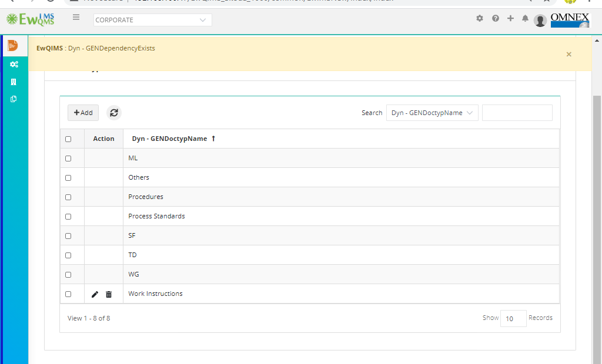Check the WG row checkbox

[x=68, y=275]
